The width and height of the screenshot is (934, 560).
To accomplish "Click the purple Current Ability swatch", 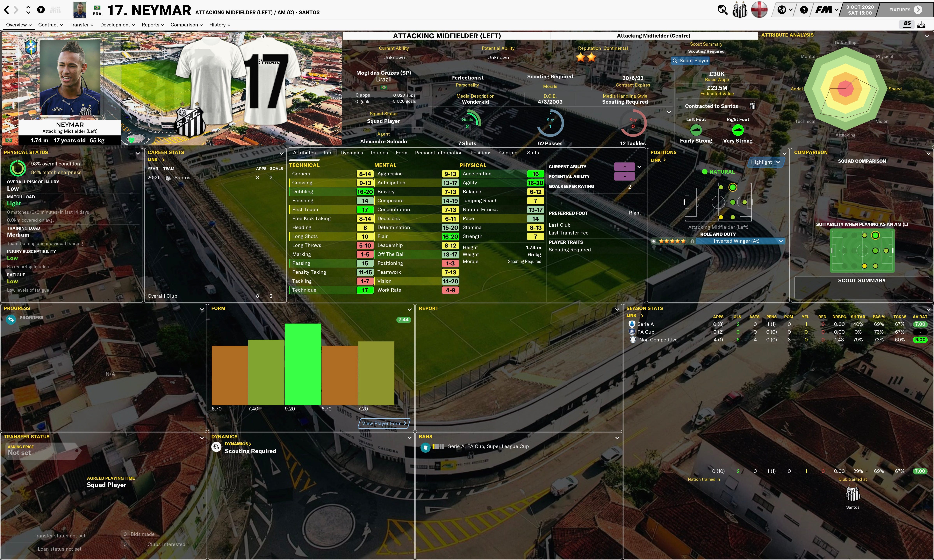I will (x=624, y=167).
